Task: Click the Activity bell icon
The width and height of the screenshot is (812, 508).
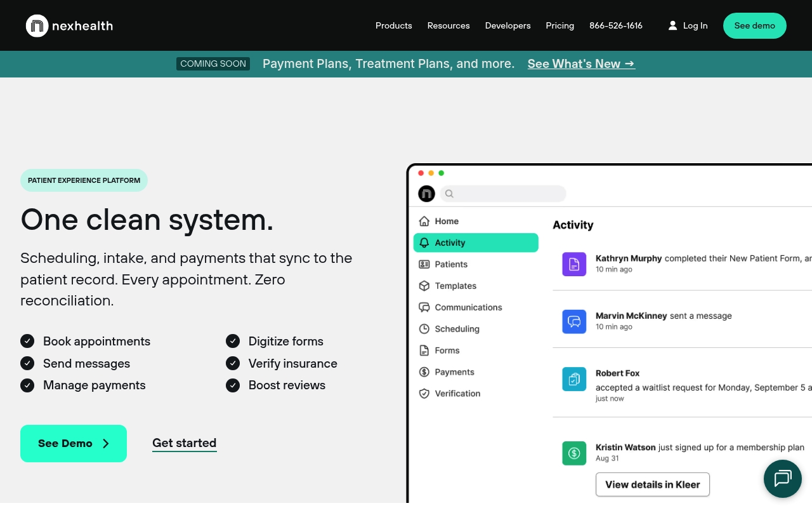Action: coord(424,243)
